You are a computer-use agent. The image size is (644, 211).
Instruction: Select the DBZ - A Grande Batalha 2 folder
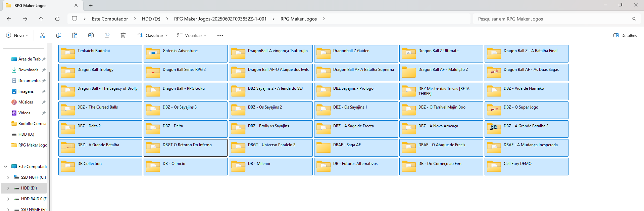coord(527,129)
